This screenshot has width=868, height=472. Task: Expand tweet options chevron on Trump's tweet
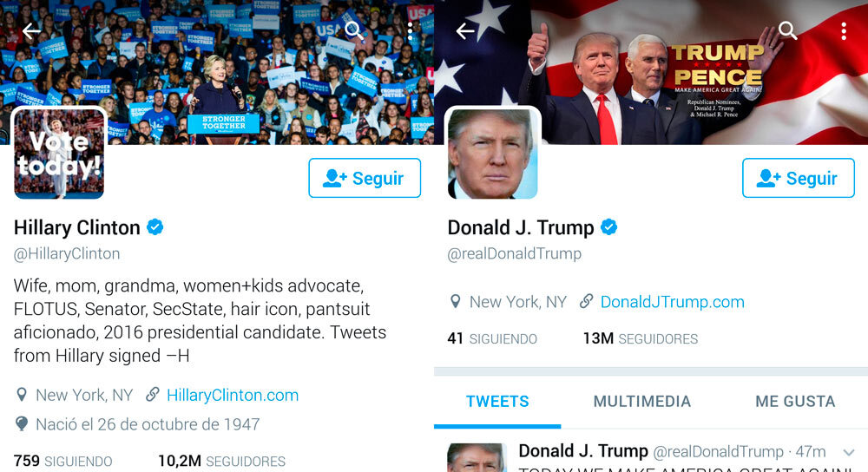pyautogui.click(x=849, y=453)
